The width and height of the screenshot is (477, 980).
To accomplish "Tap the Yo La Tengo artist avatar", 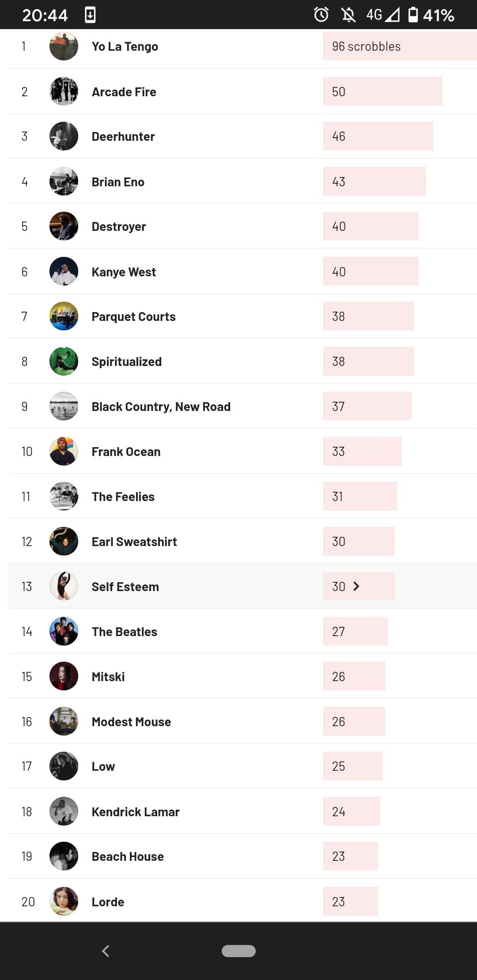I will point(64,46).
